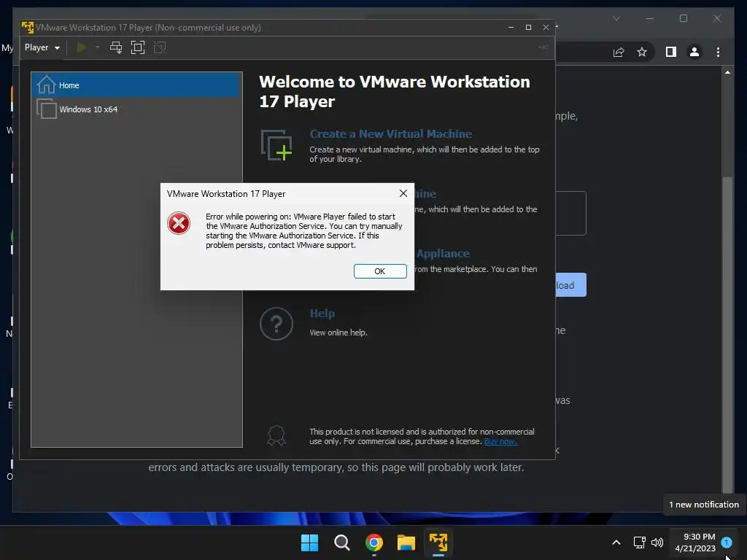Open Windows Start menu

[309, 542]
